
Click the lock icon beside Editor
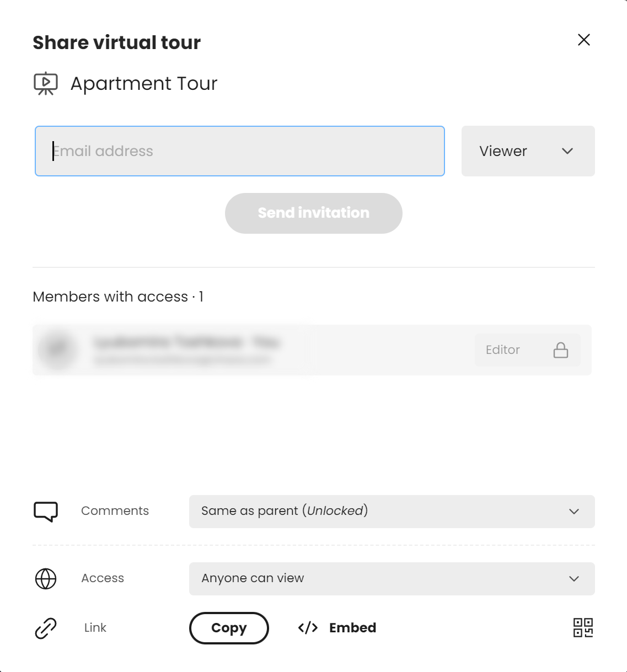click(561, 350)
